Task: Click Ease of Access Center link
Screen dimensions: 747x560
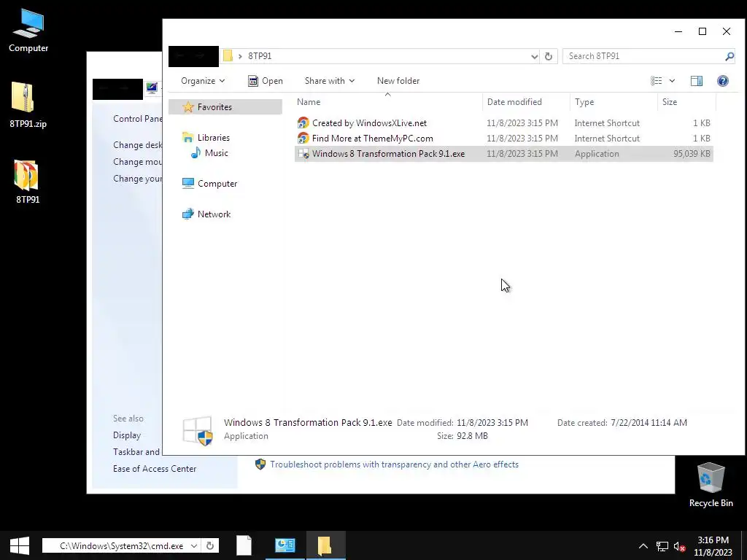Action: (x=155, y=469)
